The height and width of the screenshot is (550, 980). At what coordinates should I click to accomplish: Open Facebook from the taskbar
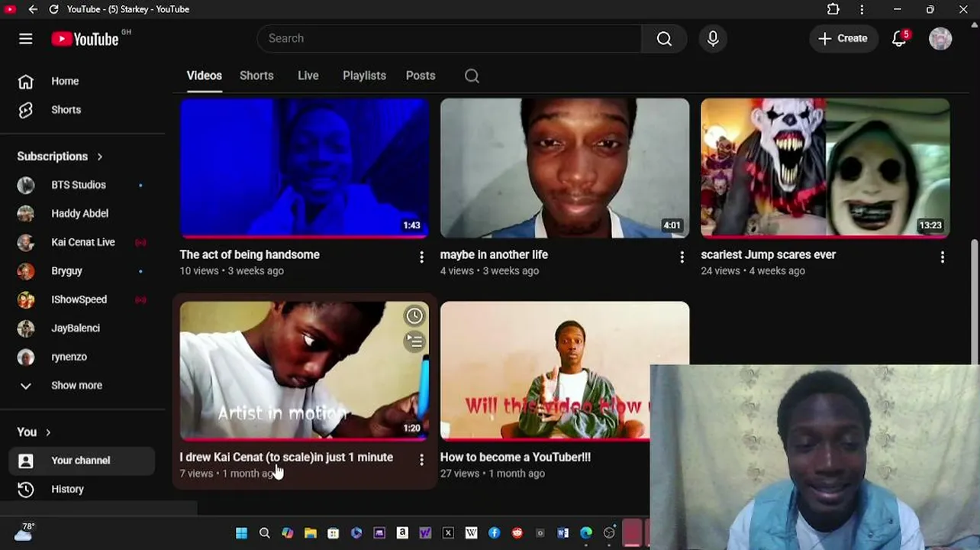[495, 533]
